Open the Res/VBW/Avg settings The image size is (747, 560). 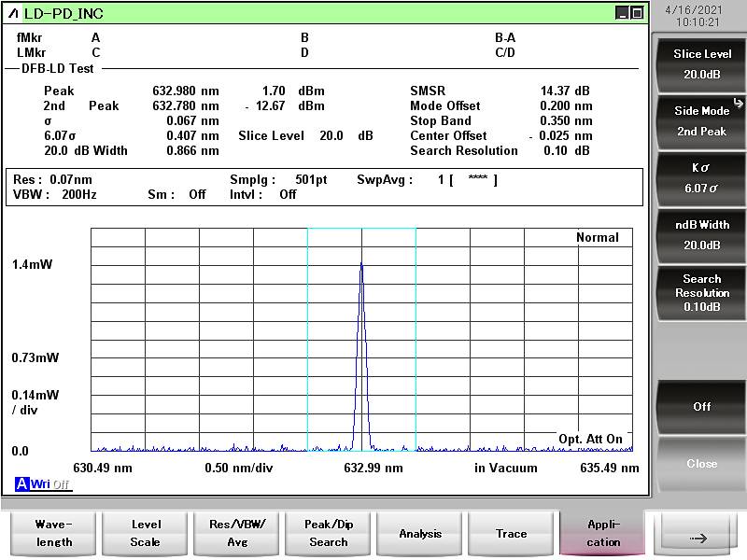[236, 533]
